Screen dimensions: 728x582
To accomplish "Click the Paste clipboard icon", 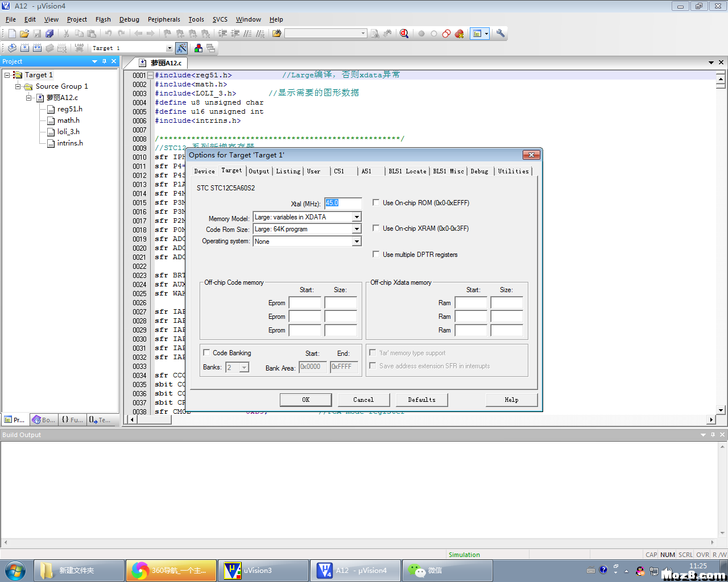I will (x=92, y=34).
